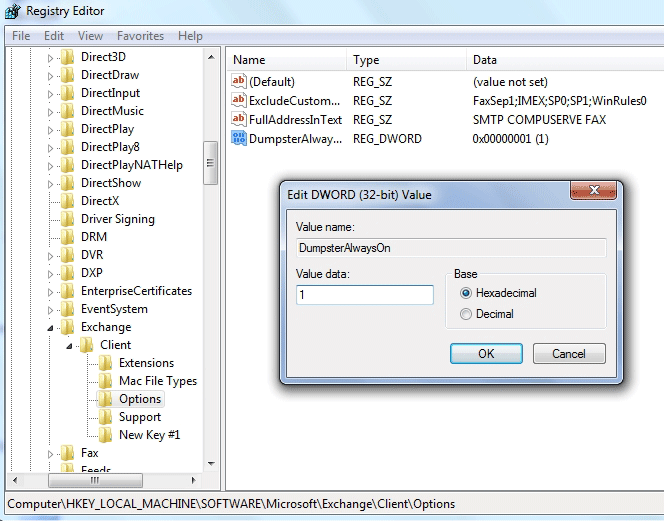Screen dimensions: 664x521
Task: Click the Value data input field
Action: [x=364, y=295]
